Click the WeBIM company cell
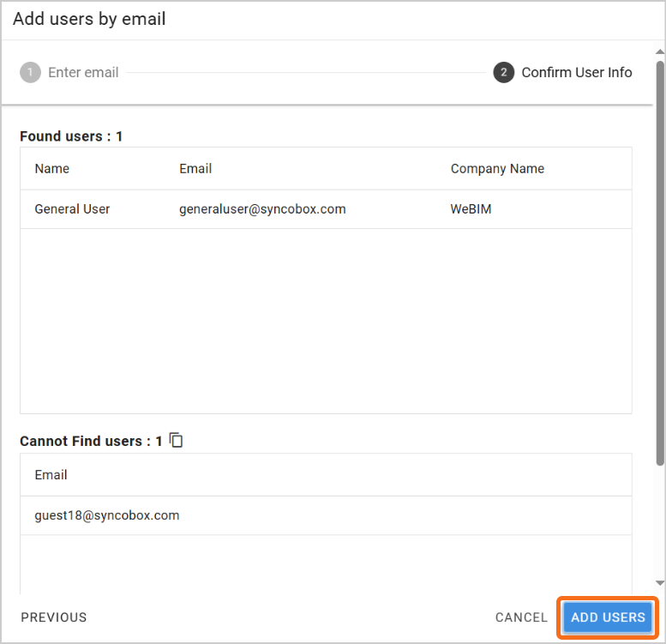This screenshot has width=666, height=644. tap(471, 209)
